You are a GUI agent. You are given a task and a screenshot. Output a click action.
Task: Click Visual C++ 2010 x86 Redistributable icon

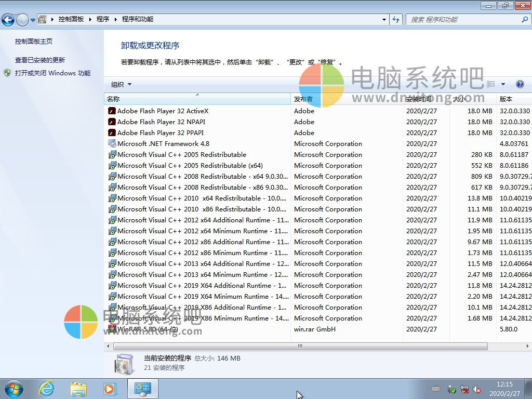tap(112, 209)
